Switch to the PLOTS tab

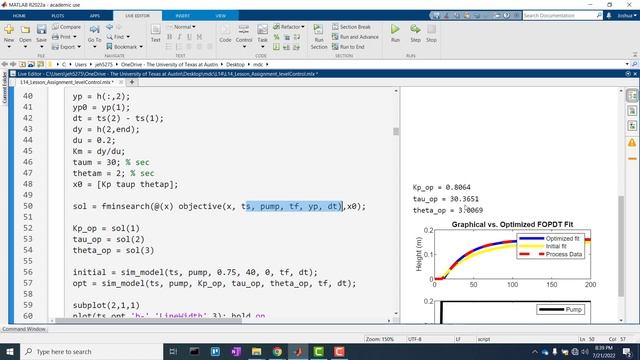click(58, 16)
